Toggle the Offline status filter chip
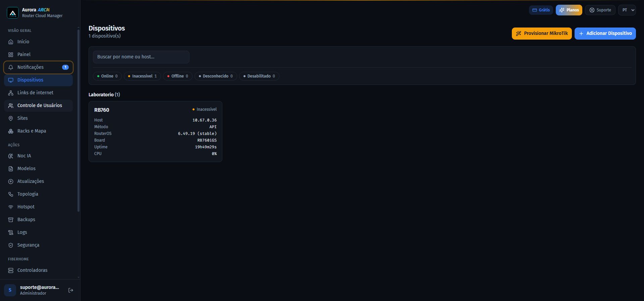Screen dimensions: 644x301 178,76
